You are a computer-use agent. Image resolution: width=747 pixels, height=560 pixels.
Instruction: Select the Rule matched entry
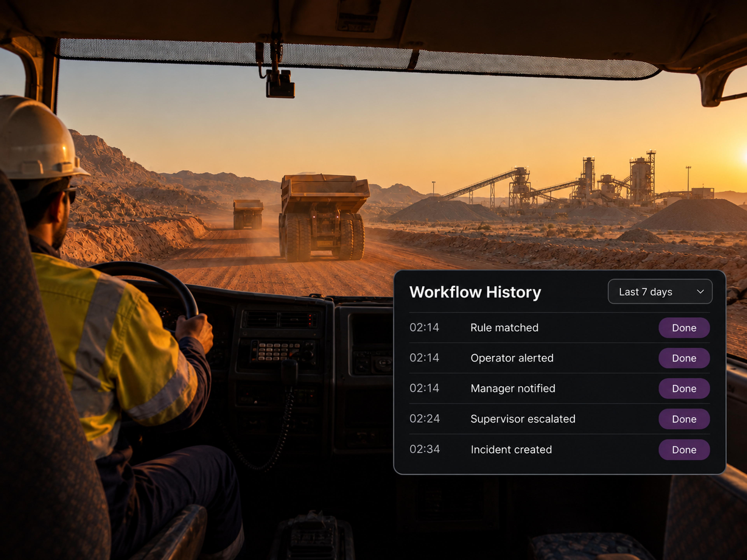pyautogui.click(x=560, y=328)
